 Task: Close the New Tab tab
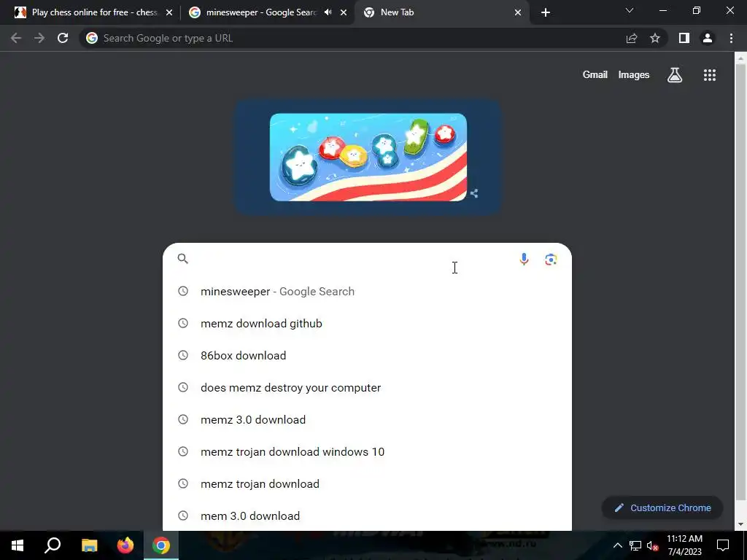[518, 12]
